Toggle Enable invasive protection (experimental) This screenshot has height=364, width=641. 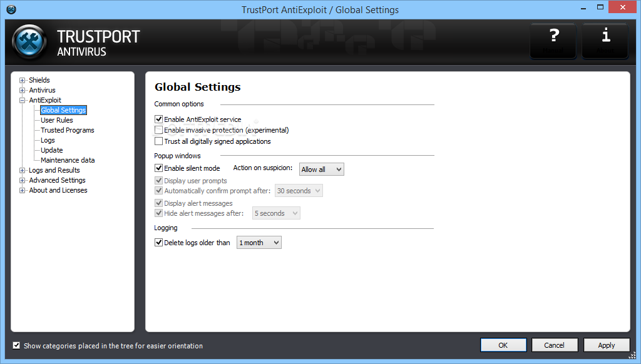coord(158,130)
